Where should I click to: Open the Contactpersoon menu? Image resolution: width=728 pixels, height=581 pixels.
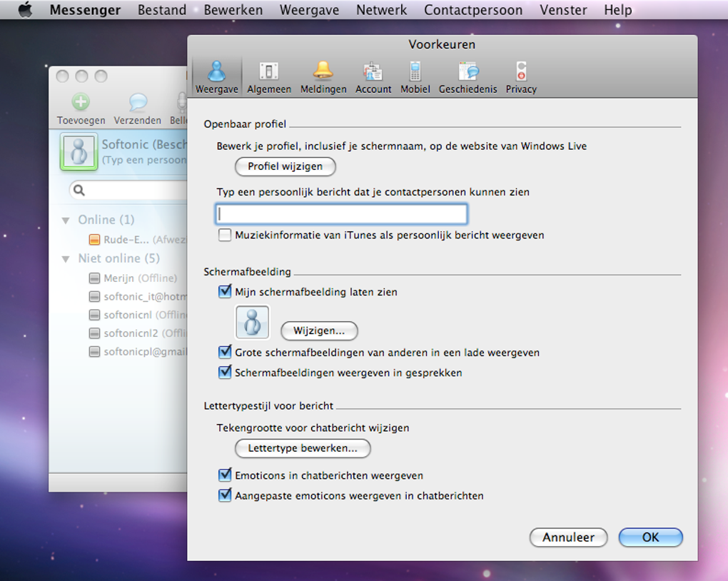(x=472, y=10)
